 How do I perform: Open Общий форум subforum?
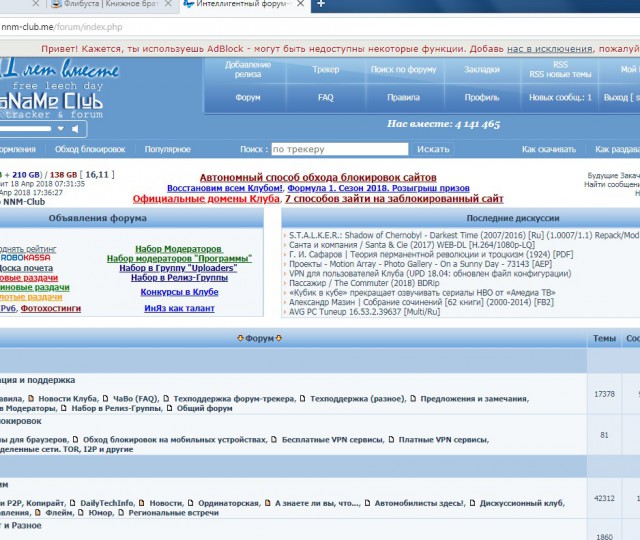[204, 409]
